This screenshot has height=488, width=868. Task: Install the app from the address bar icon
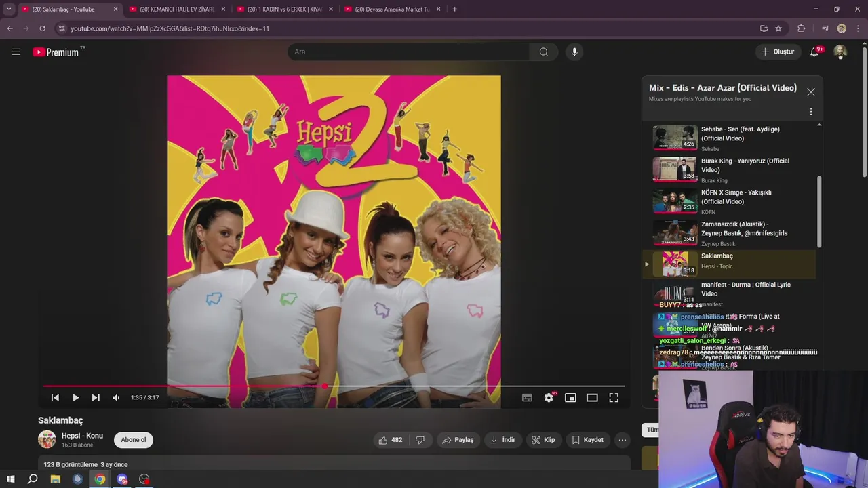(764, 28)
